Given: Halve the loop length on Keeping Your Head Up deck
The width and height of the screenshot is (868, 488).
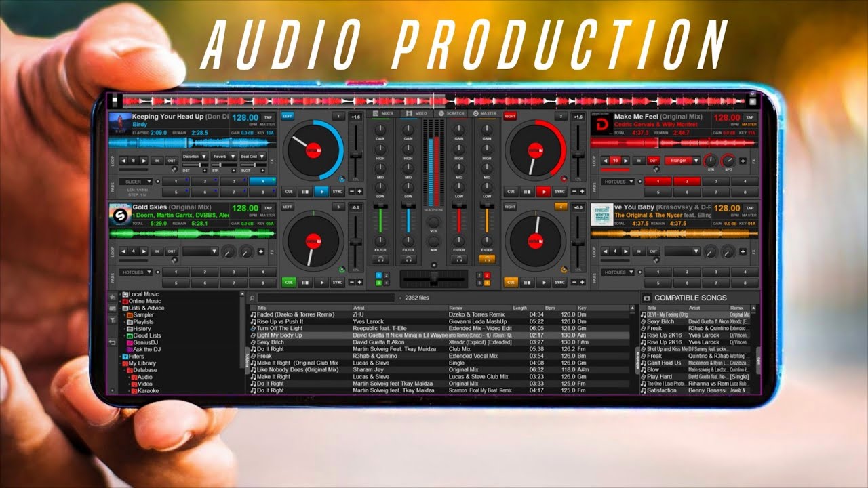Looking at the screenshot, I should coord(124,161).
